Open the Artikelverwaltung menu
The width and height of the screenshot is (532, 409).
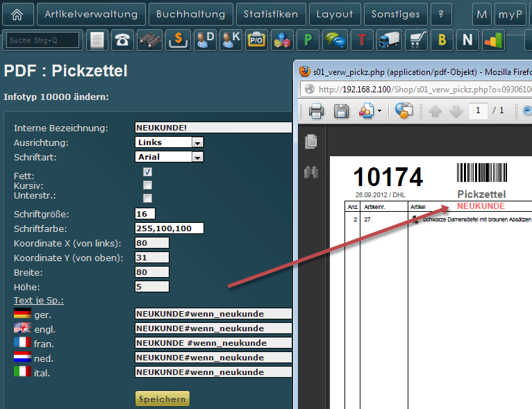point(91,15)
